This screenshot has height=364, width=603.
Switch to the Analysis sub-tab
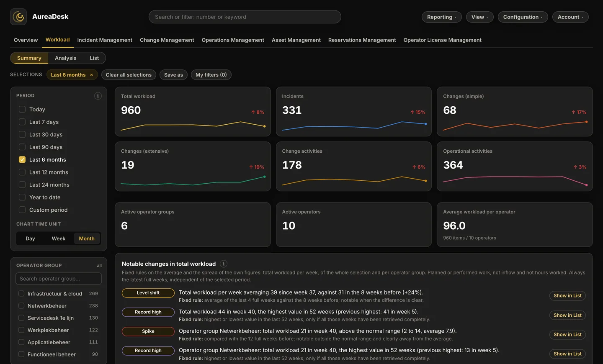(x=65, y=58)
